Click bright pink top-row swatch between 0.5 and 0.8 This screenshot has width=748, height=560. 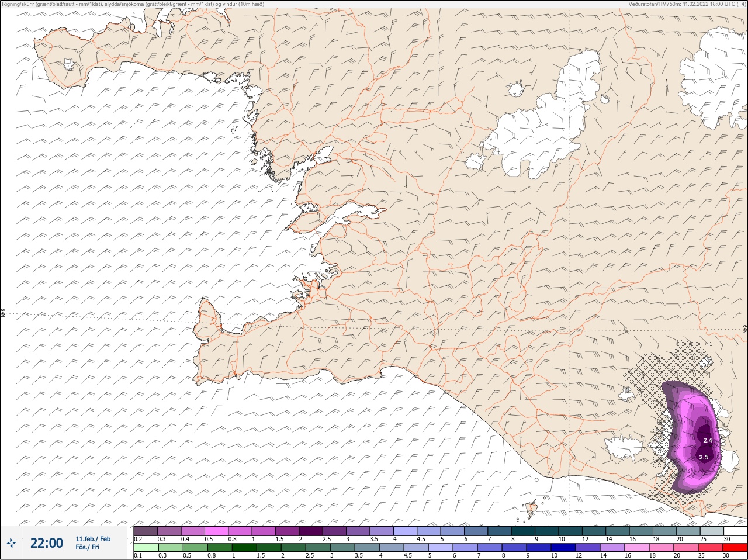[216, 531]
